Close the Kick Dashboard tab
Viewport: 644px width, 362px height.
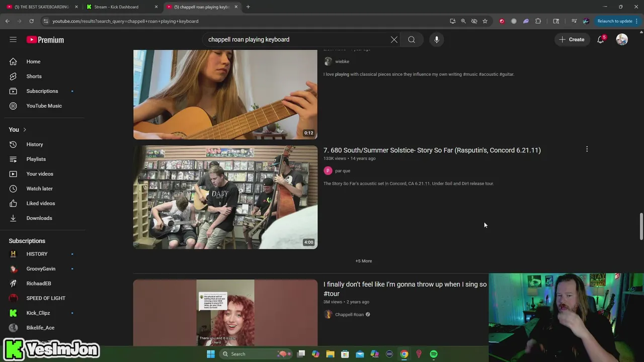tap(156, 7)
